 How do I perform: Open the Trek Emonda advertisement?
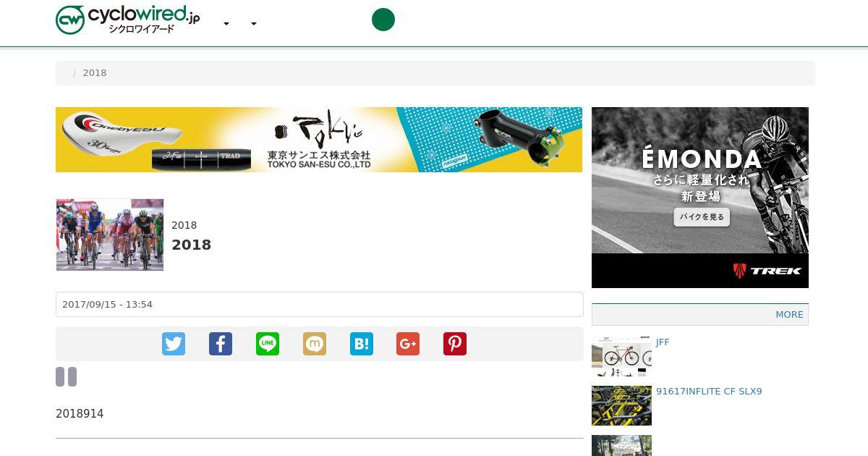coord(700,198)
